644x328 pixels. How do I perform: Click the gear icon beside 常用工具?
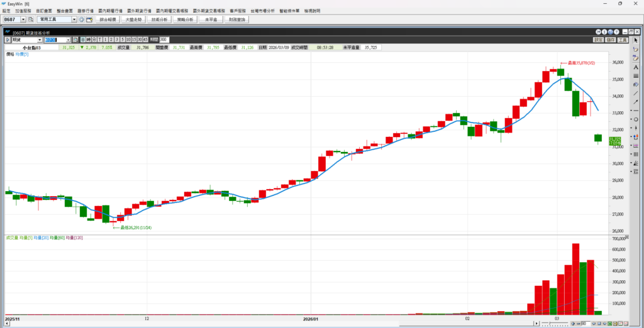[81, 19]
